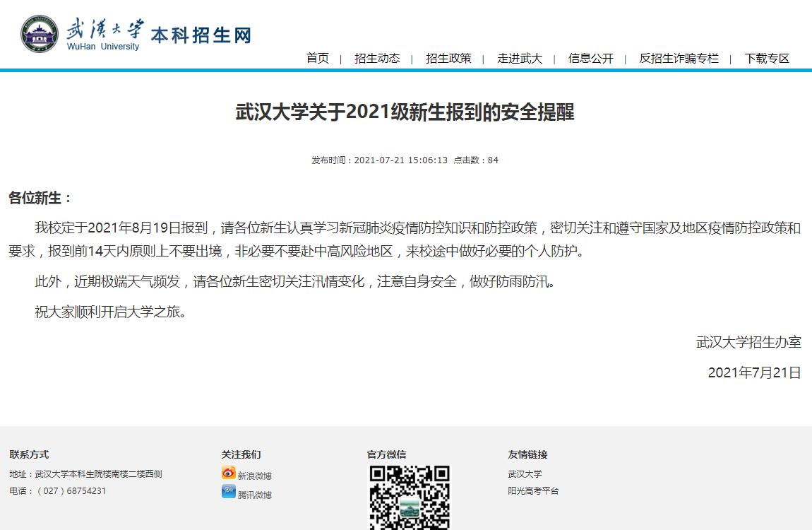Open the 反招生诈骗专栏 navigation item
The width and height of the screenshot is (812, 530).
click(x=679, y=59)
